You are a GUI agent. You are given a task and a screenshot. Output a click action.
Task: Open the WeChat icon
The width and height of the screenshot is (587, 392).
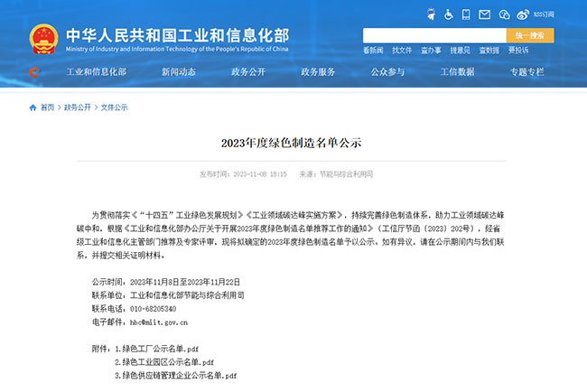(504, 14)
